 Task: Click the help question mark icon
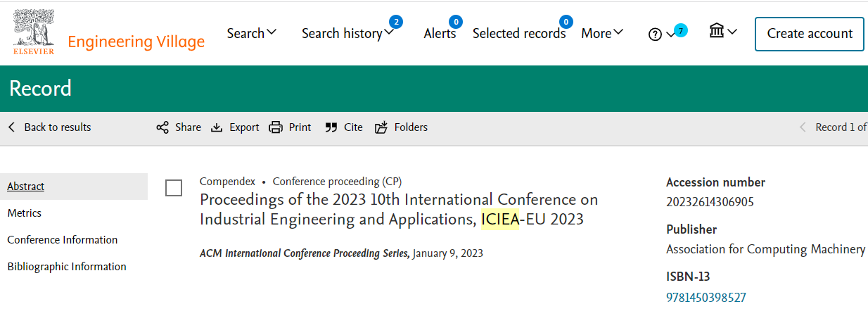pos(655,34)
